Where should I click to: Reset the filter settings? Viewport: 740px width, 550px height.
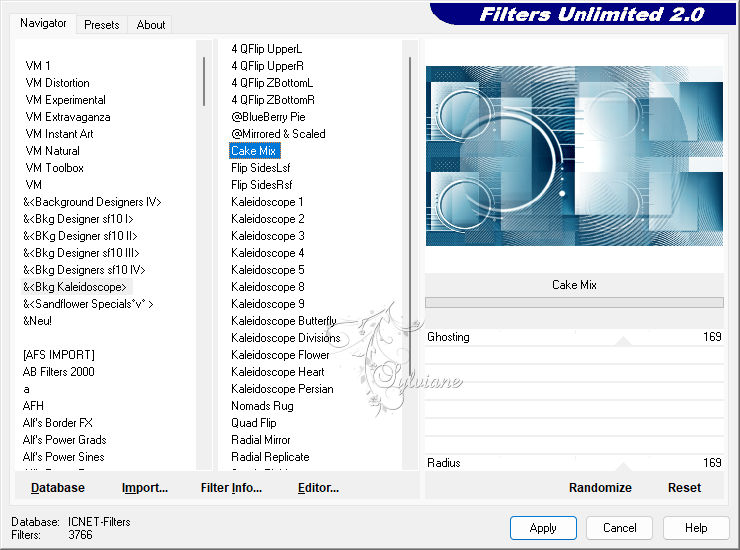(x=685, y=488)
